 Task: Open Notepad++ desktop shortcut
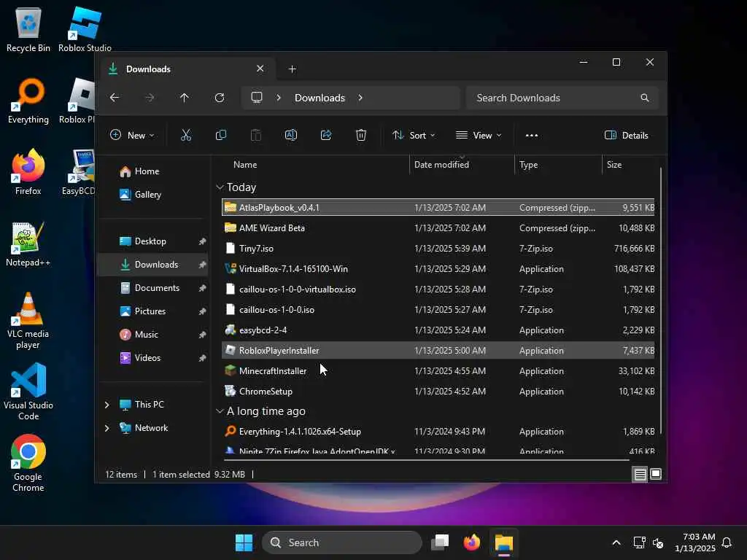[28, 244]
